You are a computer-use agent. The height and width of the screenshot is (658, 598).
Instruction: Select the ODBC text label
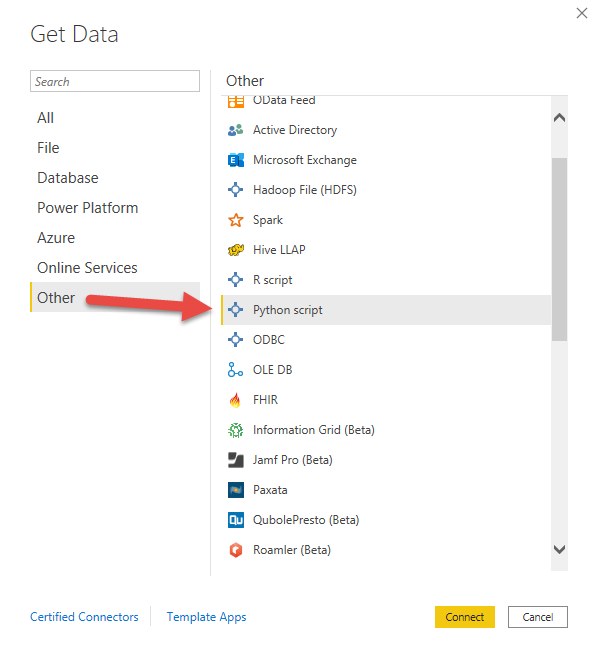(269, 339)
